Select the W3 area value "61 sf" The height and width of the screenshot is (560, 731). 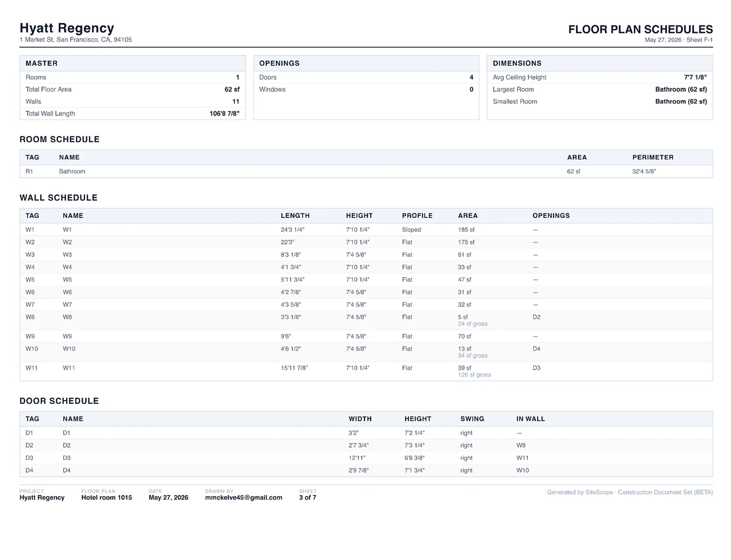pyautogui.click(x=464, y=255)
